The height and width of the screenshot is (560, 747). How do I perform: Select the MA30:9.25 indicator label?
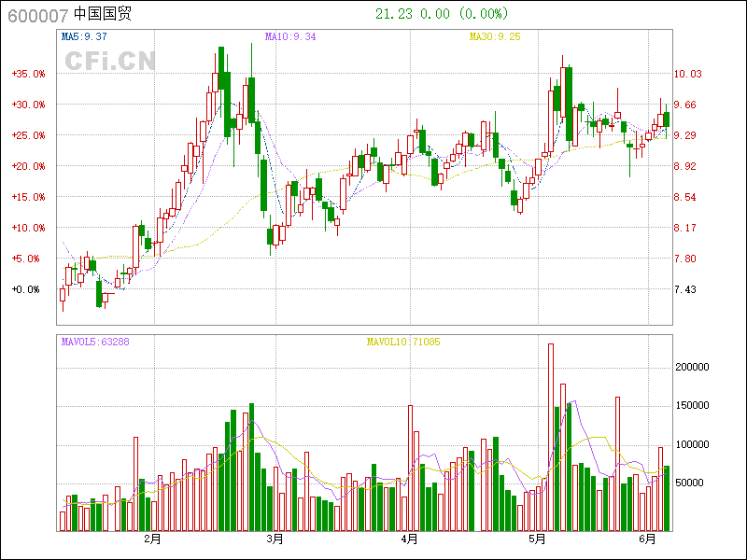point(495,36)
